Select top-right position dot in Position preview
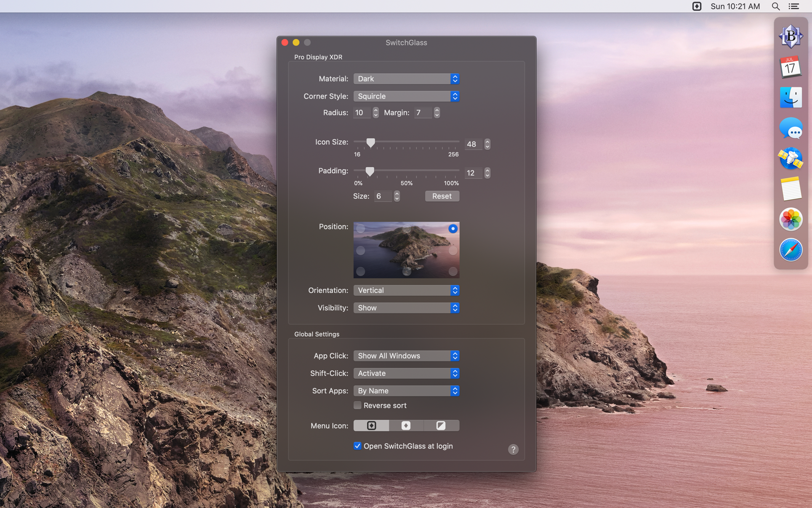The width and height of the screenshot is (812, 508). pyautogui.click(x=453, y=228)
